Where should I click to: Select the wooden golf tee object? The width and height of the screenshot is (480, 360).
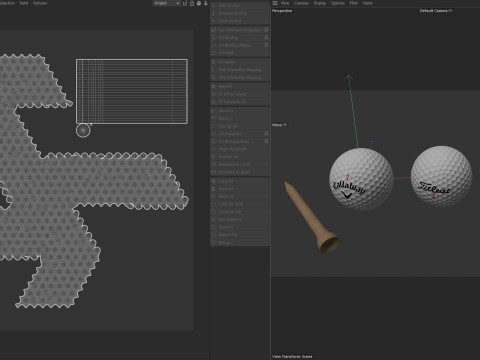(x=312, y=217)
